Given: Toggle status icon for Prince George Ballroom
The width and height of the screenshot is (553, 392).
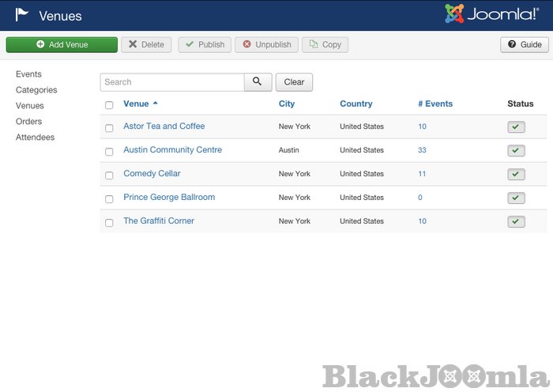Looking at the screenshot, I should (x=516, y=198).
